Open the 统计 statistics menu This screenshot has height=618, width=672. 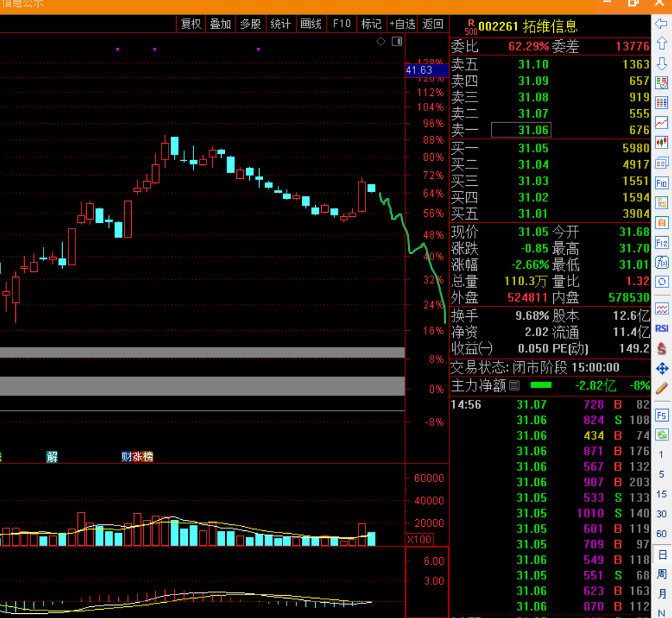coord(280,23)
